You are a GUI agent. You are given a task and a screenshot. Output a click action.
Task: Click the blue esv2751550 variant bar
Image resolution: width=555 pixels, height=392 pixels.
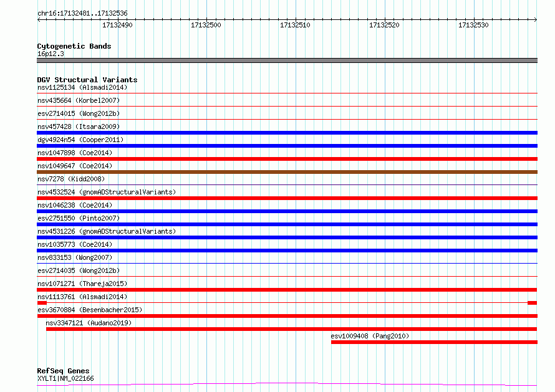click(x=287, y=224)
